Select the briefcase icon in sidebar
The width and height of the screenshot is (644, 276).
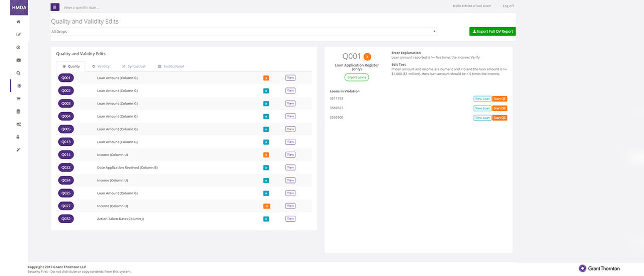tap(19, 60)
